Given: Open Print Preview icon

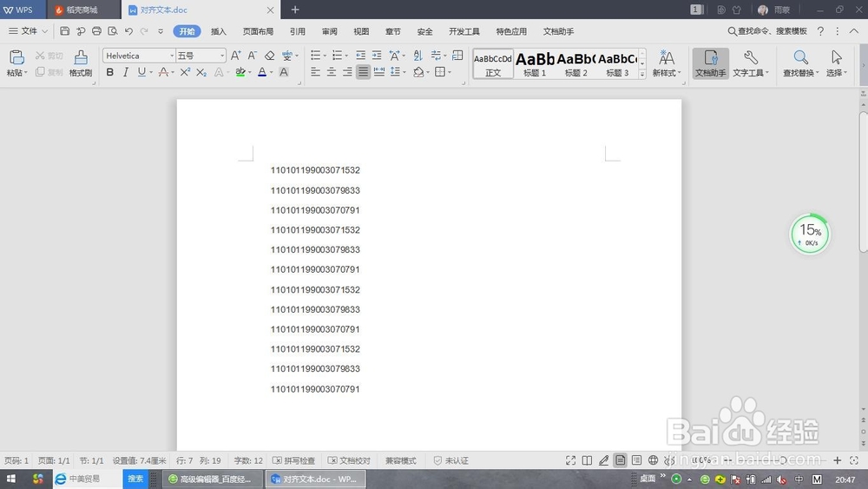Looking at the screenshot, I should click(113, 31).
